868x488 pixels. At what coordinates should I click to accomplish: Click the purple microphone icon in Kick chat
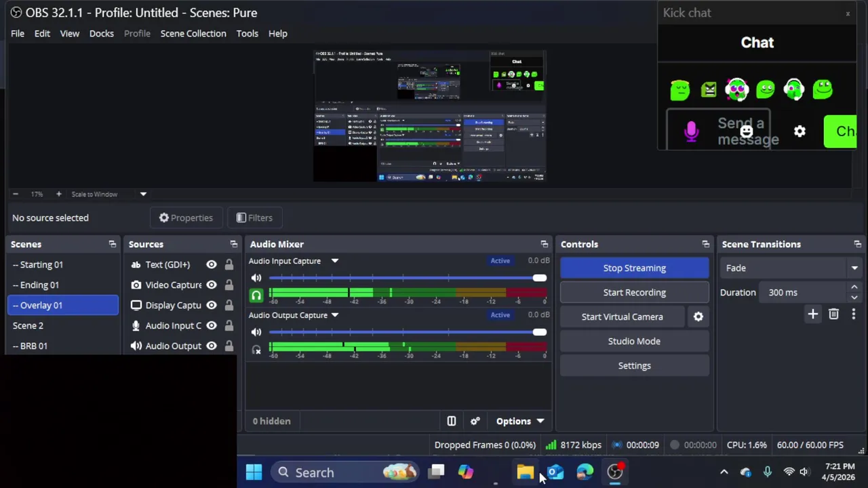(691, 131)
